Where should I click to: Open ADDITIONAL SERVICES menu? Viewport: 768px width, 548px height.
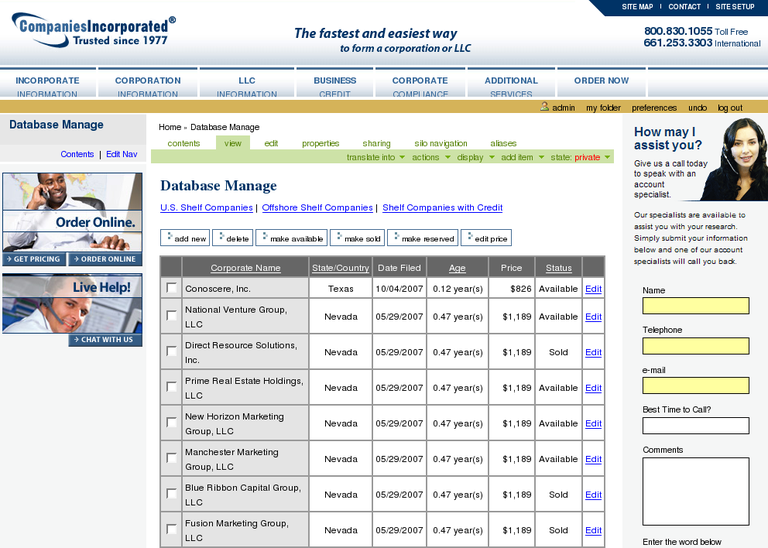(511, 84)
